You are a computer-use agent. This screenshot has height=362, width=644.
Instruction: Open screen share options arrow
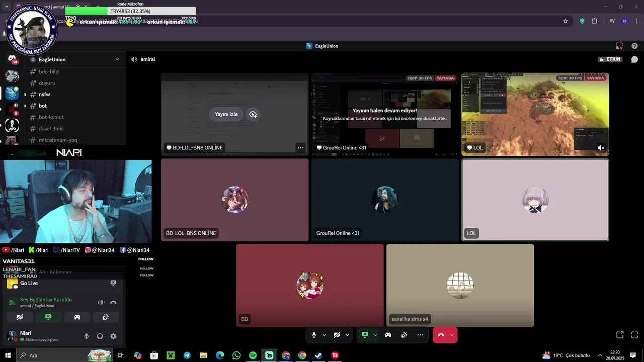(375, 335)
